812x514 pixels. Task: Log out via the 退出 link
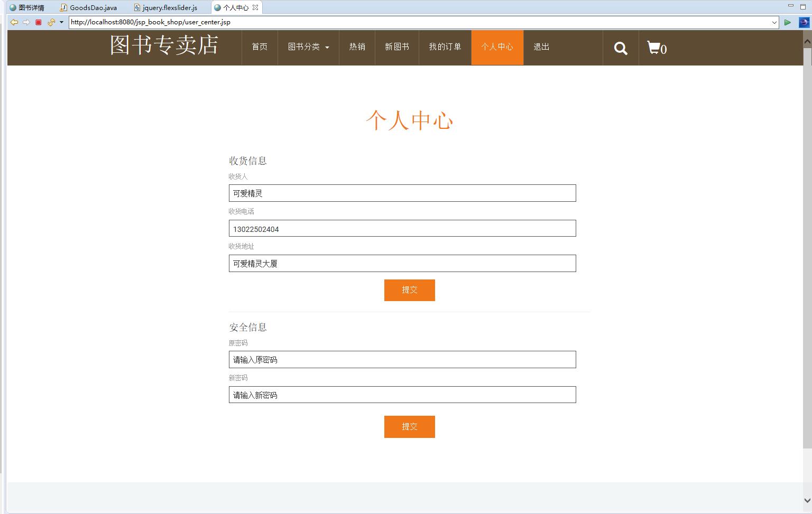pos(540,48)
